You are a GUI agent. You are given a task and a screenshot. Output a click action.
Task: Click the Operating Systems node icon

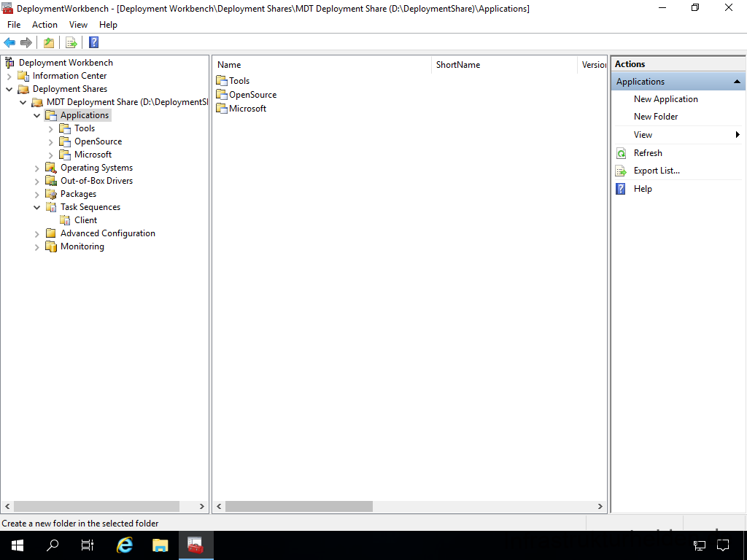[x=51, y=168]
